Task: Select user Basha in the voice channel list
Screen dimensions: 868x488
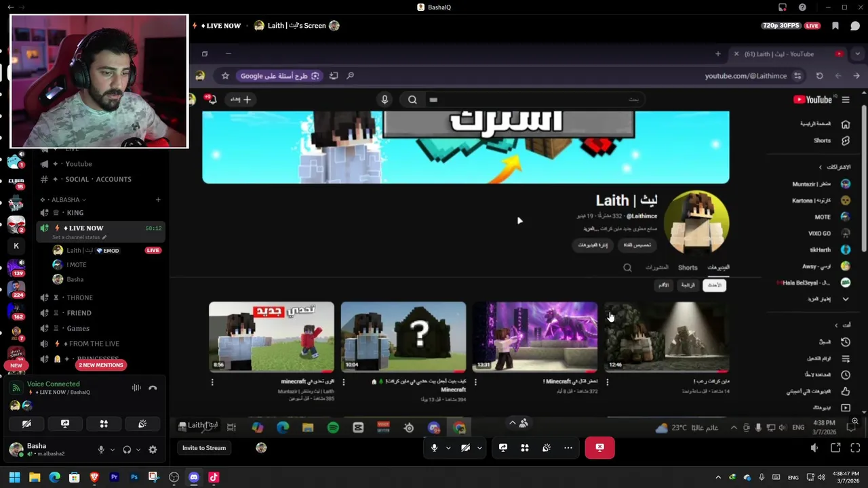Action: (x=107, y=279)
